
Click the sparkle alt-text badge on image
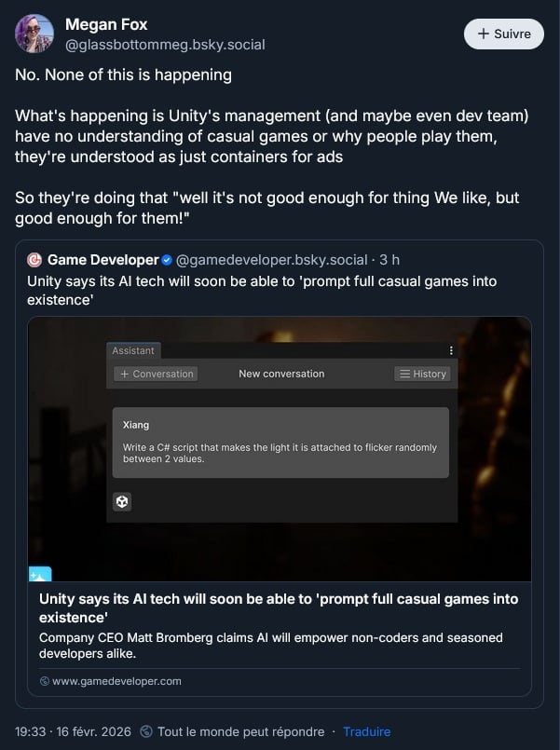(40, 574)
